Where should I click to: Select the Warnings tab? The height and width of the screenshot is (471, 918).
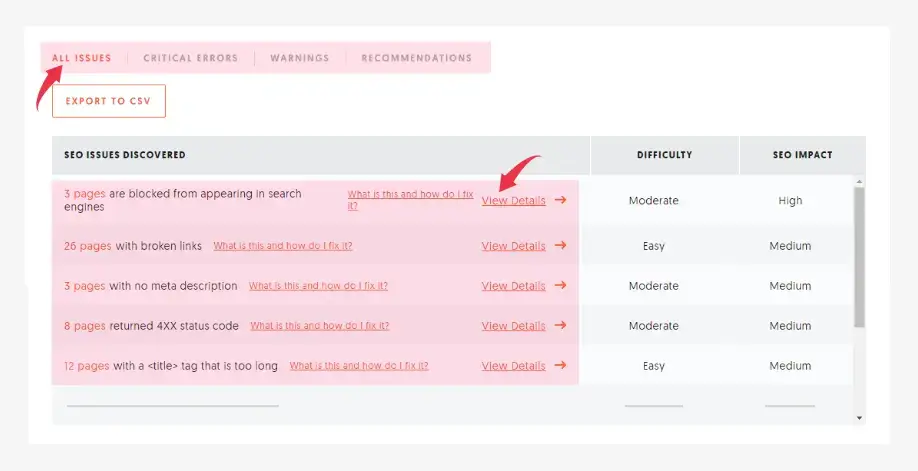(x=299, y=58)
